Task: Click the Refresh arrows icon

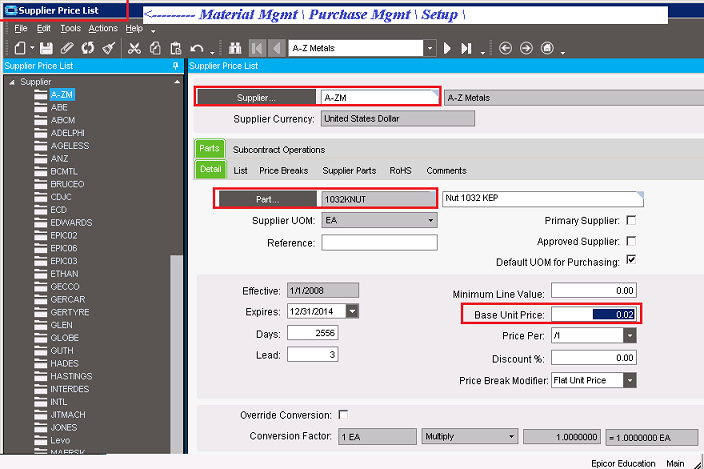Action: tap(88, 48)
